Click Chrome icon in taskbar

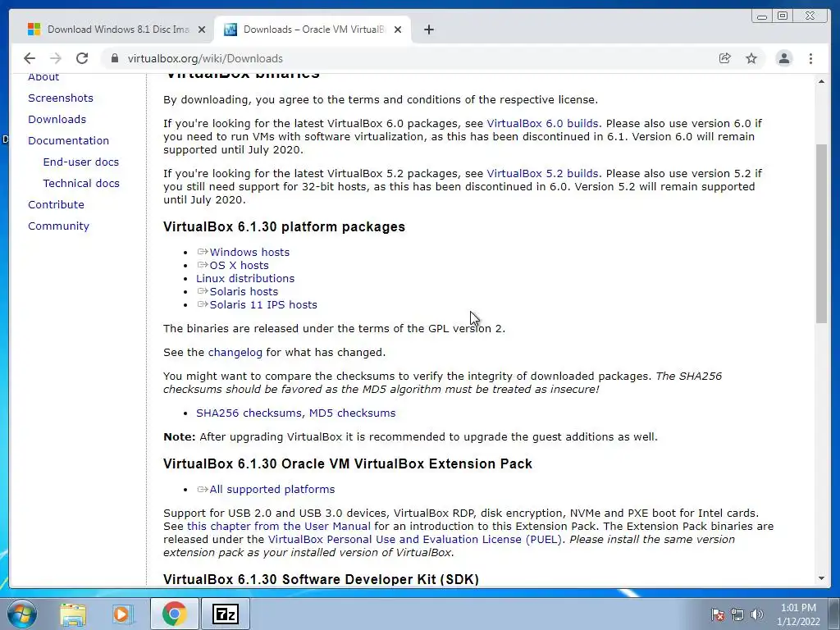click(174, 614)
